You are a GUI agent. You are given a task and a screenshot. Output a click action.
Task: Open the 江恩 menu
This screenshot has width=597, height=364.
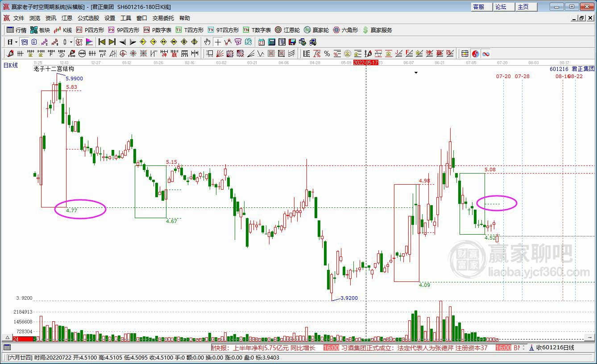pos(67,18)
